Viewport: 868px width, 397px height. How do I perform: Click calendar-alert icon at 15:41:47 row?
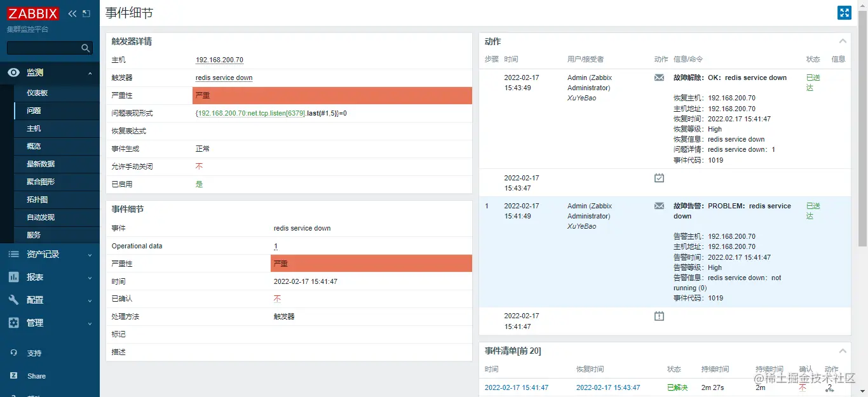point(659,316)
